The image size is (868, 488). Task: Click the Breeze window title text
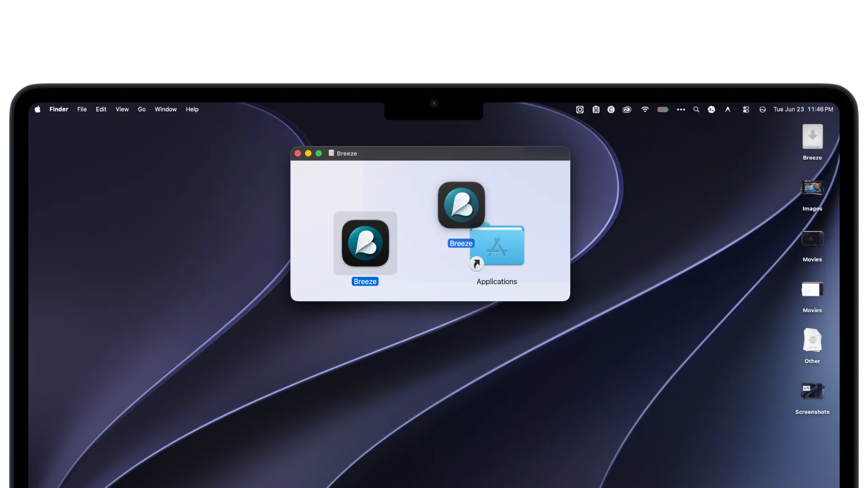coord(347,154)
